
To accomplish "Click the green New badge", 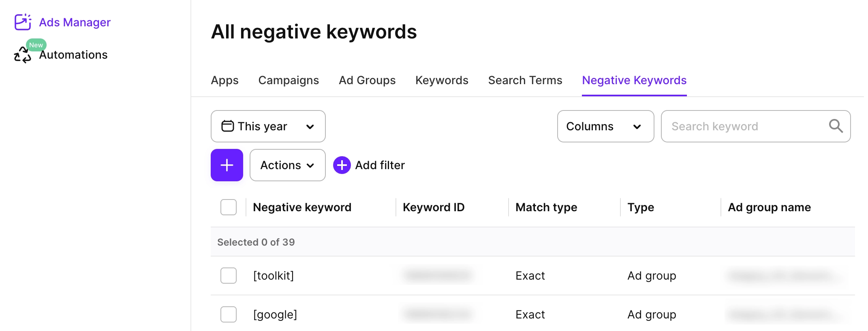I will [36, 45].
